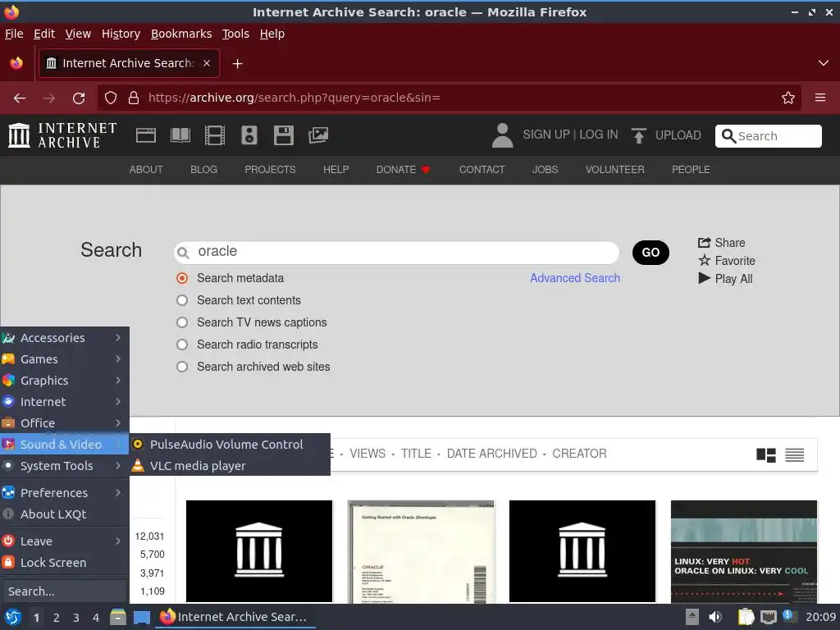Launch PulseAudio Volume Control

[230, 445]
